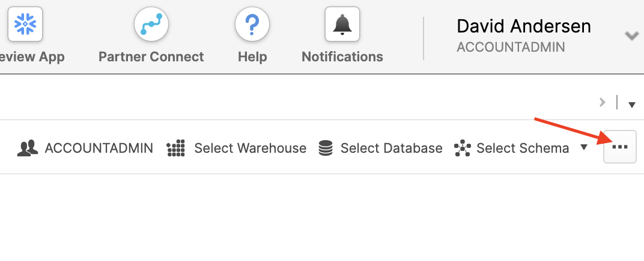Screen dimensions: 644x261
Task: Click the Notifications bell icon
Action: (342, 24)
